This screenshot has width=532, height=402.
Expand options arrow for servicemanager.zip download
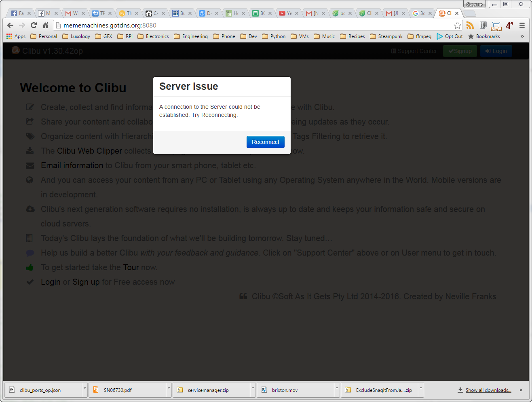(253, 390)
